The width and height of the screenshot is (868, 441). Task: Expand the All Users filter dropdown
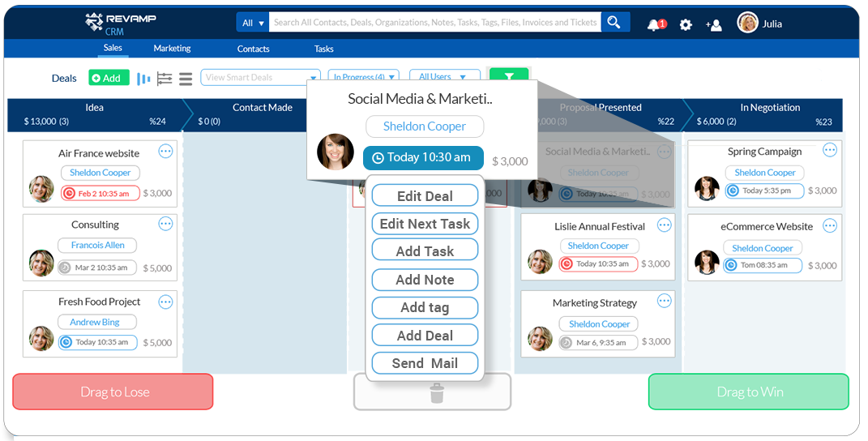[x=444, y=78]
